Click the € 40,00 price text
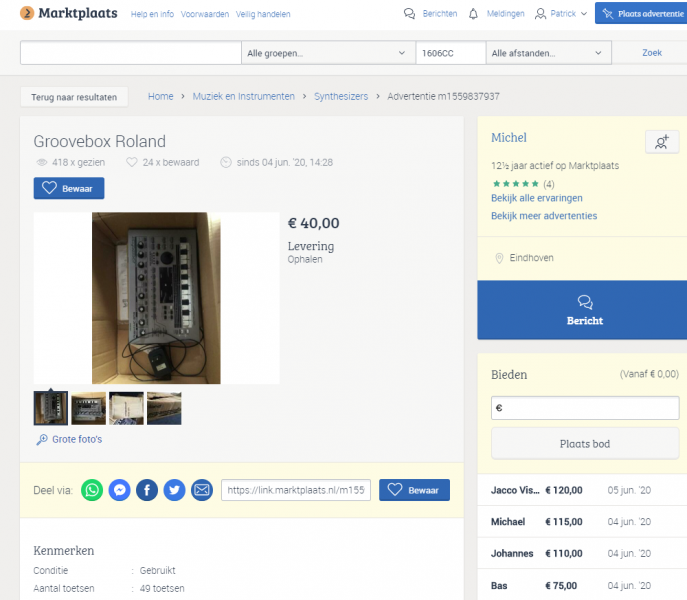This screenshot has height=600, width=687. coord(313,223)
